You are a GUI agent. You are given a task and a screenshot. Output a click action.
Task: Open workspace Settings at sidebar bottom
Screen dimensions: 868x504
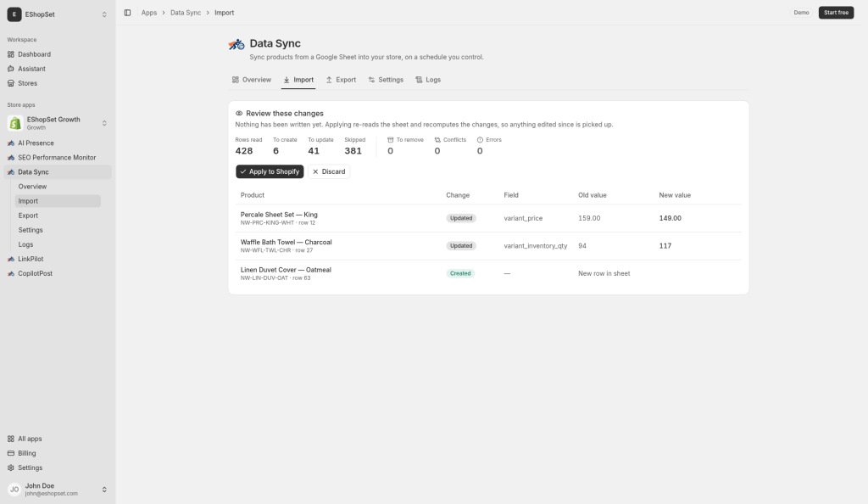(58, 468)
